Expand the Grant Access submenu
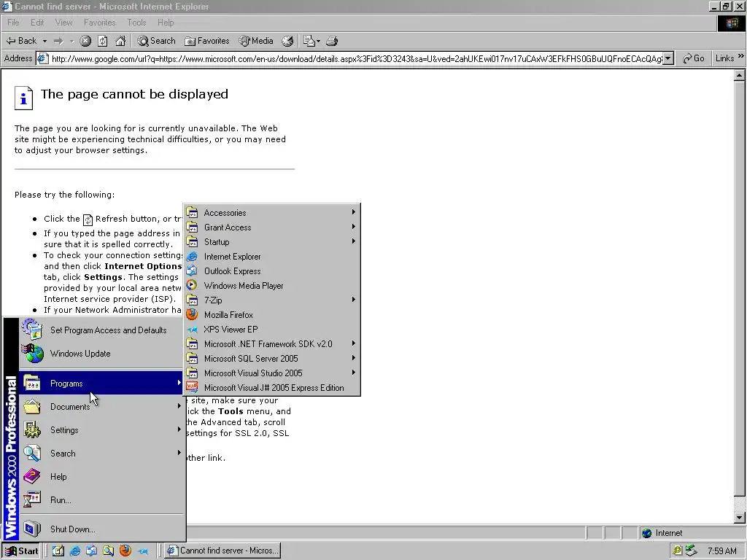747x560 pixels. click(x=271, y=227)
